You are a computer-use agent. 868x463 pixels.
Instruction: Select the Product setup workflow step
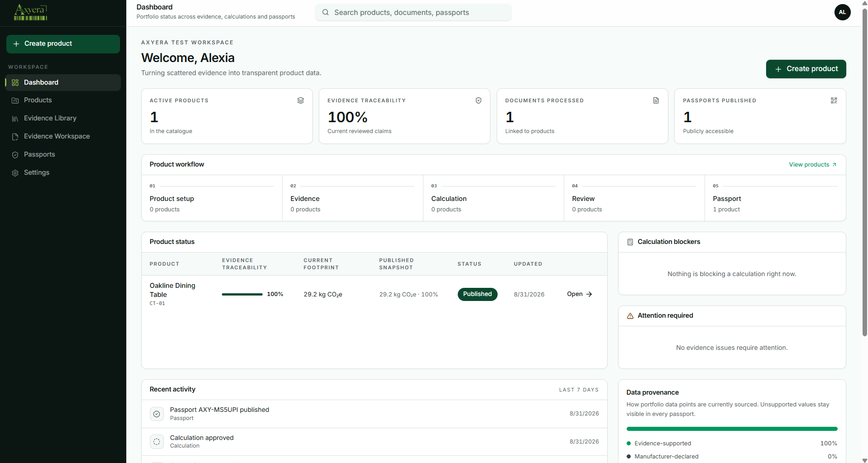212,198
